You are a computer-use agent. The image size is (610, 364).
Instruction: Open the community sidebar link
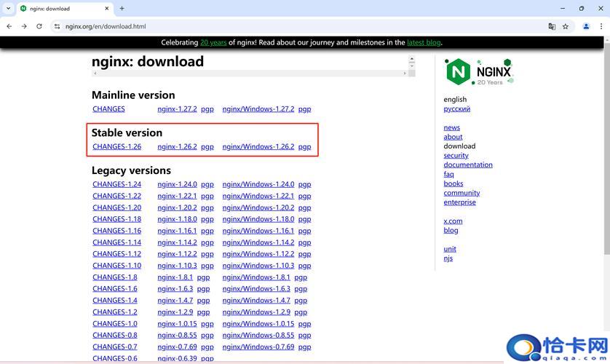(462, 193)
